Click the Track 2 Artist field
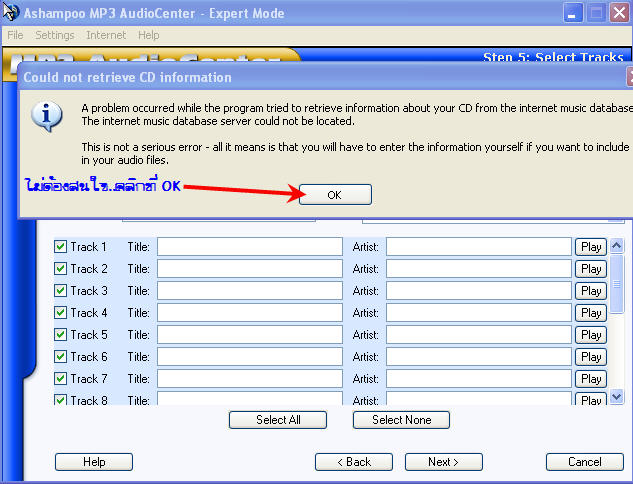Screen dimensions: 633x484 point(479,268)
